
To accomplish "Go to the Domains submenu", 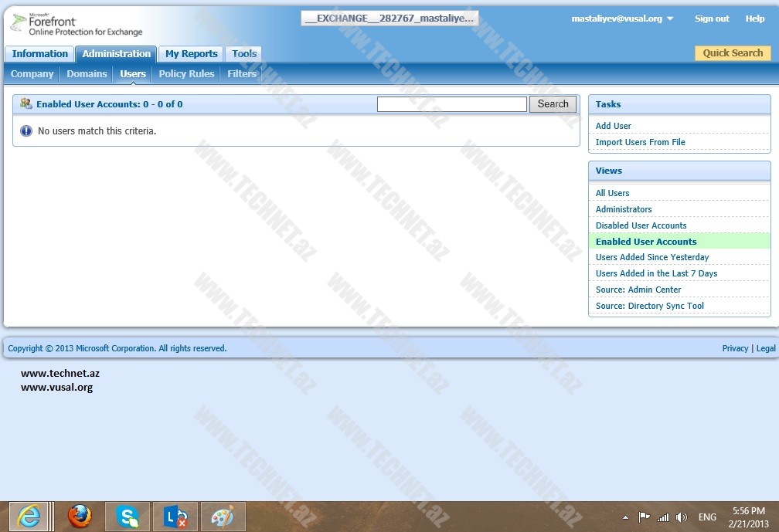I will pos(87,74).
